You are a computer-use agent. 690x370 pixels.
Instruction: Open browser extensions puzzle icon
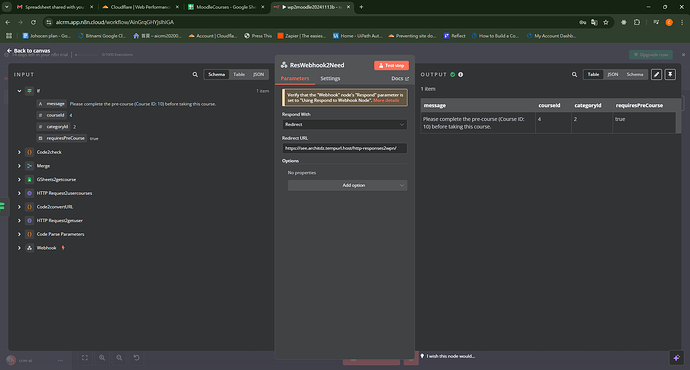pos(637,22)
